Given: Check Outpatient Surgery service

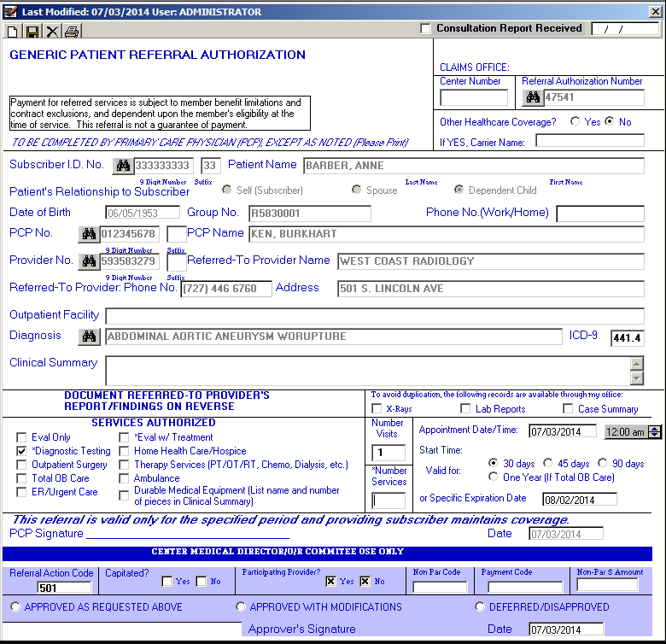Looking at the screenshot, I should pos(21,465).
